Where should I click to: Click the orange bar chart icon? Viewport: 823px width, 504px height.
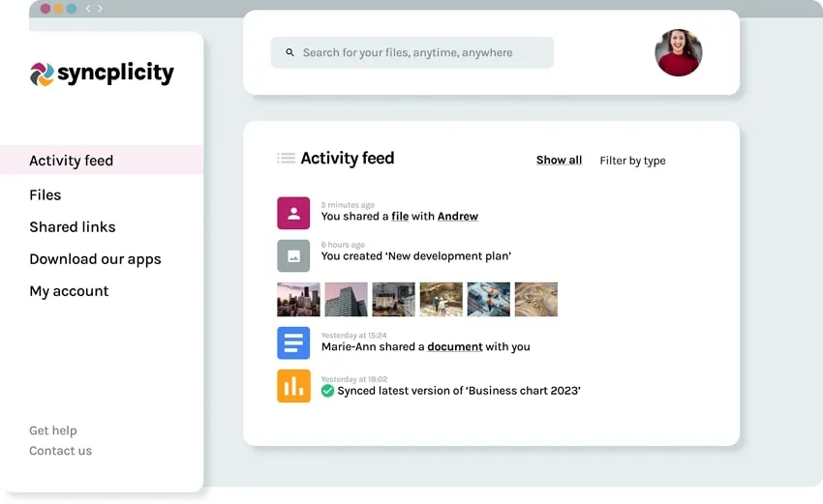tap(293, 385)
